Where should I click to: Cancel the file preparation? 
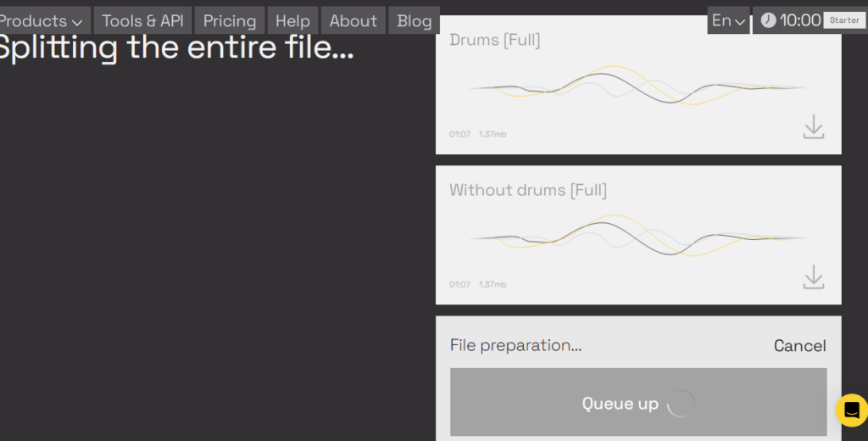point(799,345)
